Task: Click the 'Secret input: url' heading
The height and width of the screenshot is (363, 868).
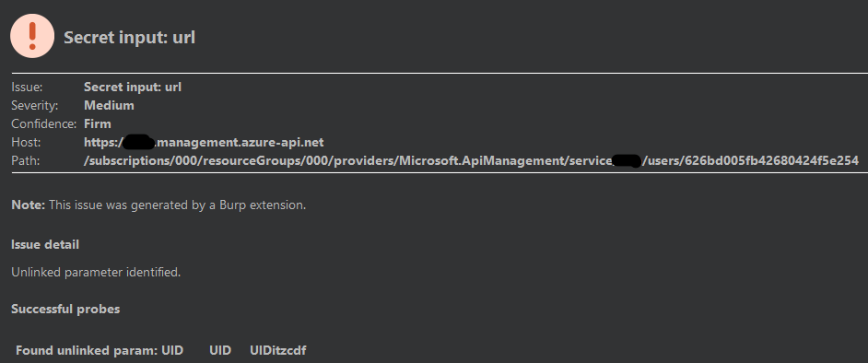Action: [x=130, y=38]
